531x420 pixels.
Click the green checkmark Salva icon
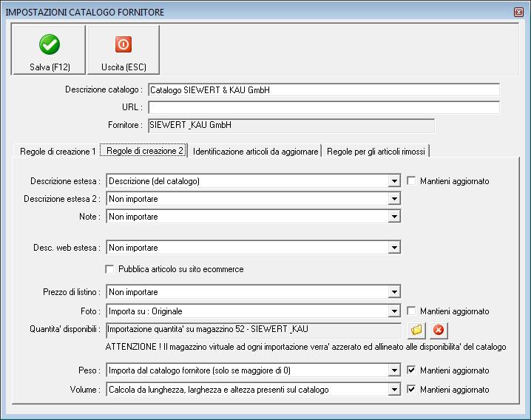(50, 44)
